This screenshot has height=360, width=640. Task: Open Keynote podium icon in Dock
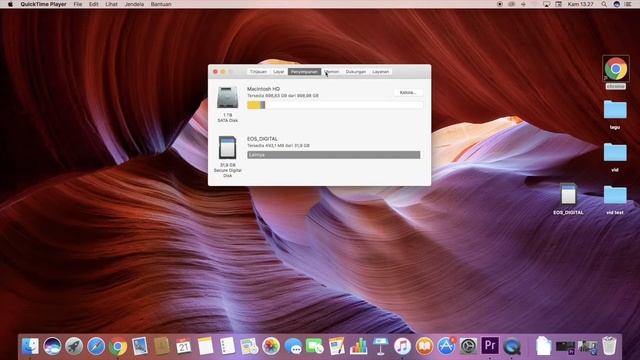[380, 346]
